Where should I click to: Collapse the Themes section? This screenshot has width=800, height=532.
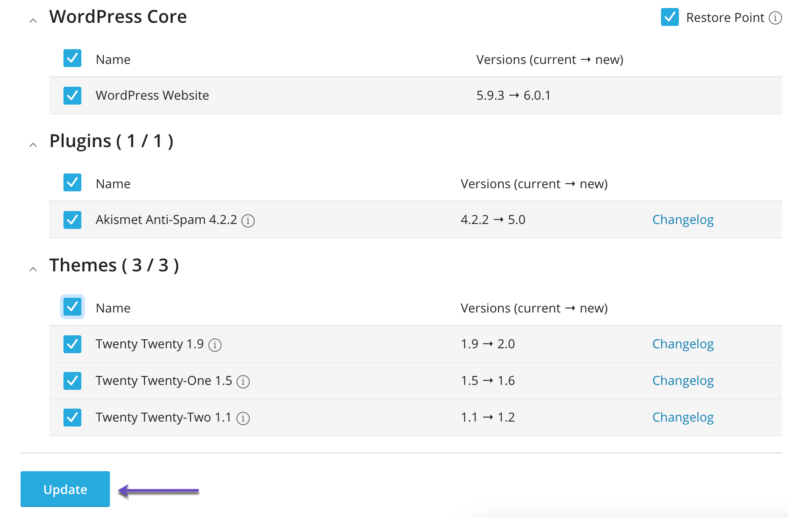click(33, 269)
